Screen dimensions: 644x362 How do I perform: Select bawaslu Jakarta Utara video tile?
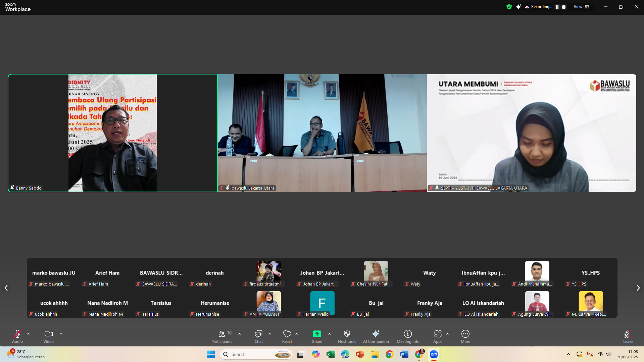[322, 133]
